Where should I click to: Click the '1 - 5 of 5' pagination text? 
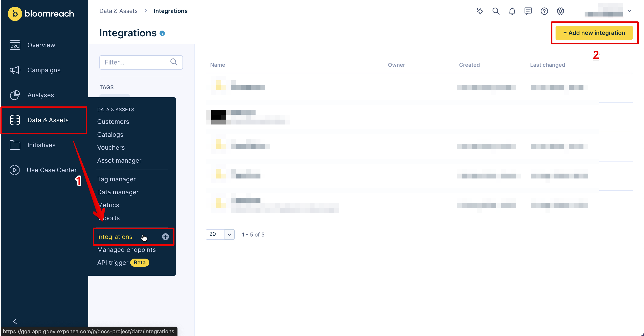(253, 235)
